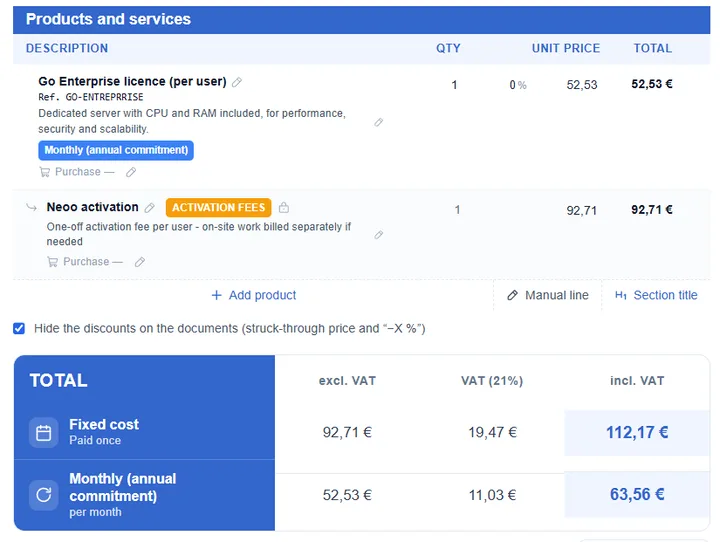Click excl. VAT column label
This screenshot has width=720, height=542.
click(347, 381)
